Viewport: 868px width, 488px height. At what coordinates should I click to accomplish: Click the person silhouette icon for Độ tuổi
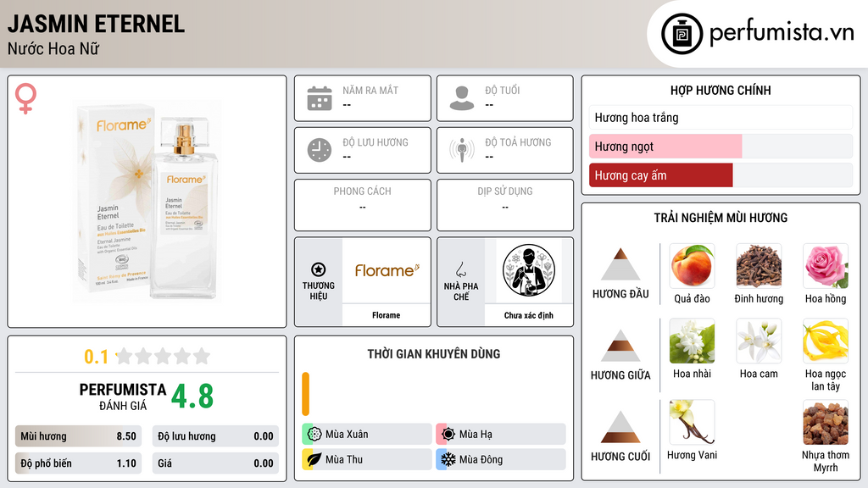pyautogui.click(x=462, y=98)
